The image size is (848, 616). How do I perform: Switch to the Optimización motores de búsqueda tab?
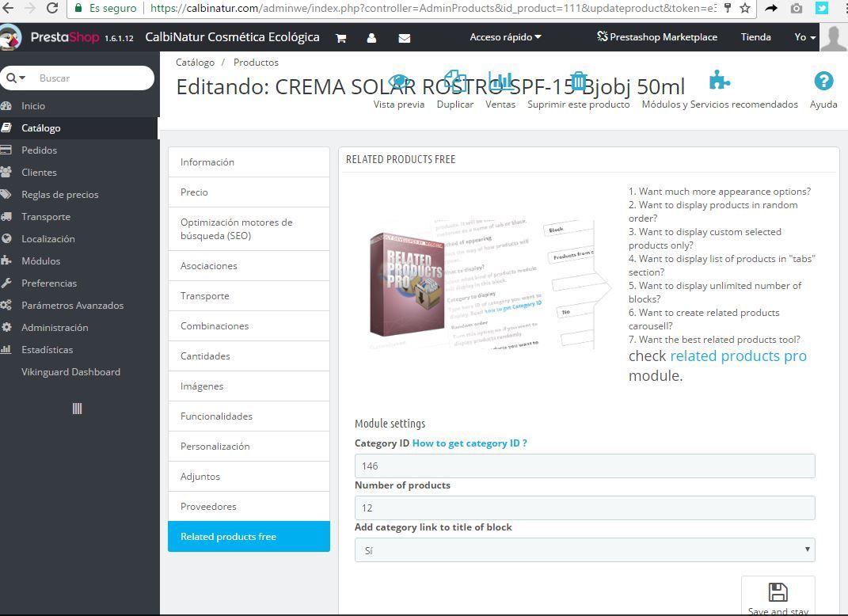(x=249, y=229)
